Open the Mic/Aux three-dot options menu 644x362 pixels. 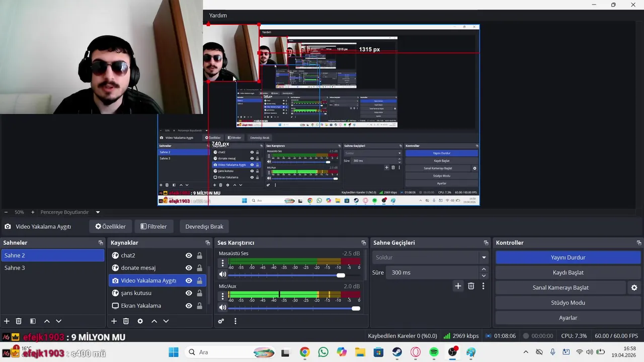pos(222,296)
